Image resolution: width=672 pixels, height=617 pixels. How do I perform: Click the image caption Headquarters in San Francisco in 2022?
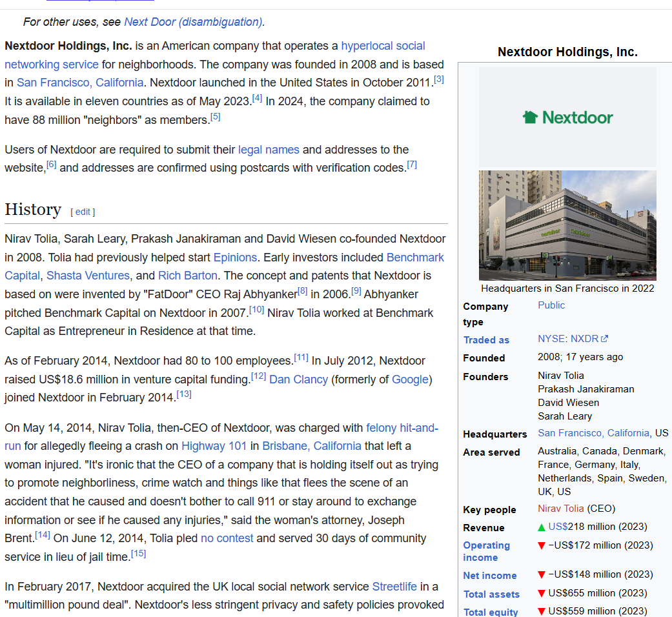pyautogui.click(x=567, y=288)
